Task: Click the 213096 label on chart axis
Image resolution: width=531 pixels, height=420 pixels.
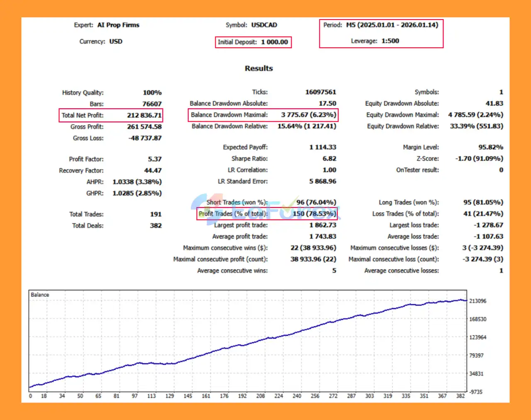Action: click(477, 301)
